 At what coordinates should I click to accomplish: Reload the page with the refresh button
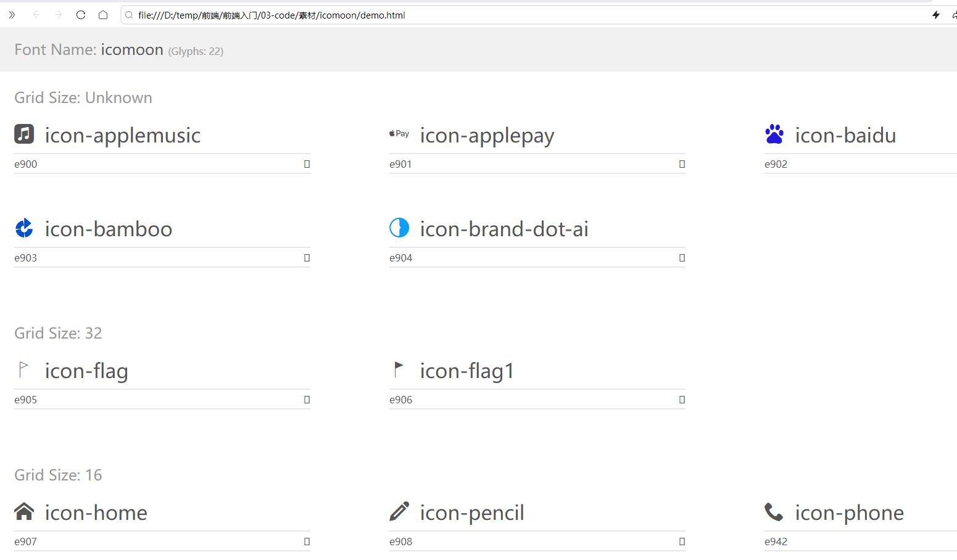point(81,15)
